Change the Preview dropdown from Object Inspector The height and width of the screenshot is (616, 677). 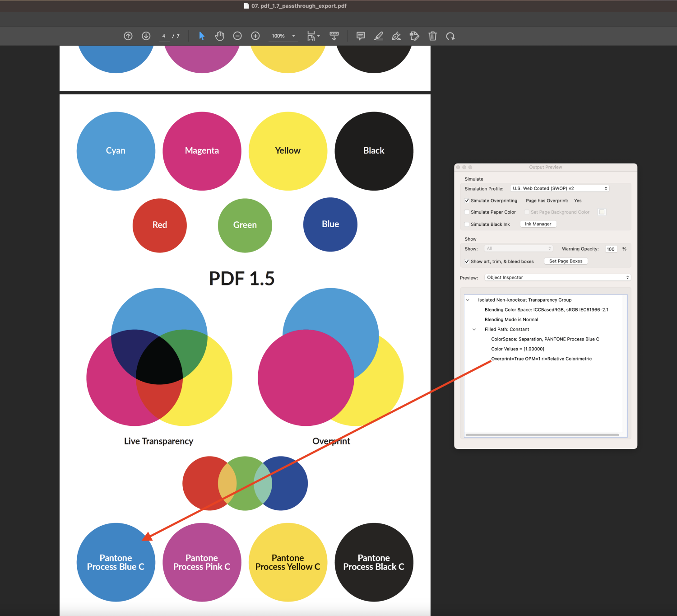[557, 277]
